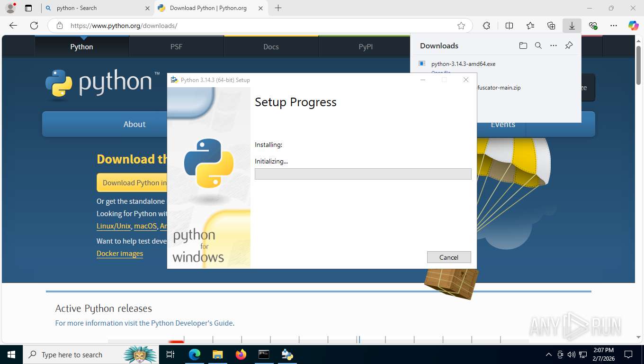Open the Favorites list icon
Viewport: 644px width, 364px height.
(x=530, y=26)
